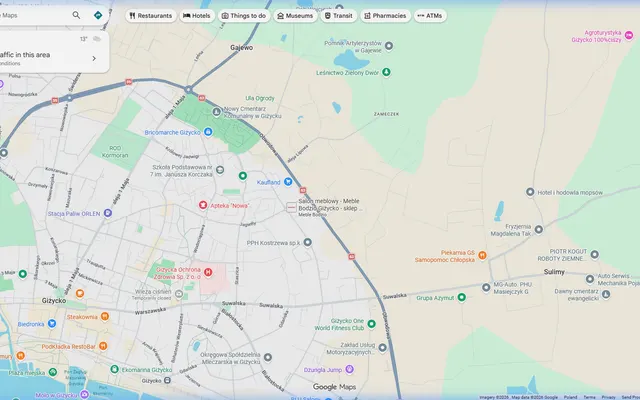Screen dimensions: 640x400
Task: Select Giżycka Ochrona Zdrowia hospital marker
Action: [208, 272]
